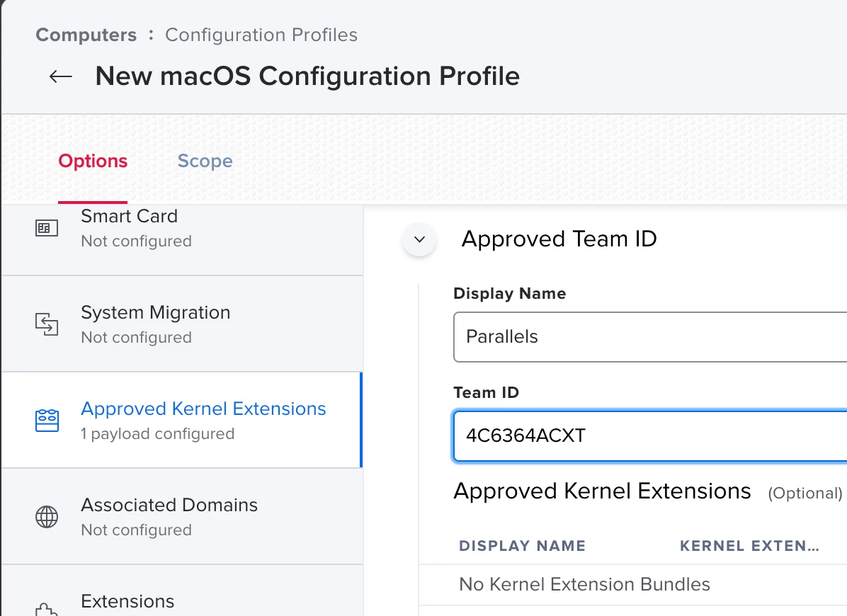Switch to the Options tab
Screen dimensions: 847x616
pyautogui.click(x=93, y=161)
